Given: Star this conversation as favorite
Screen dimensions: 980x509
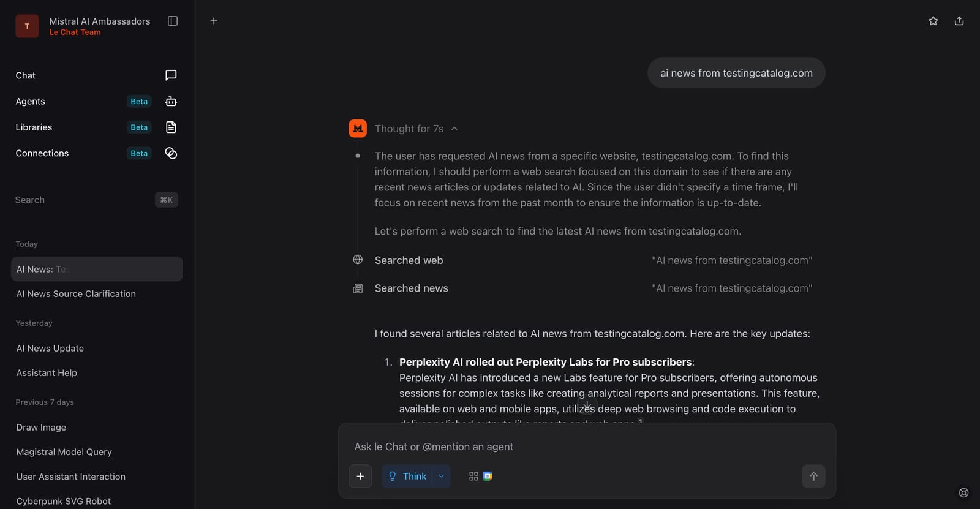Looking at the screenshot, I should click(x=933, y=20).
